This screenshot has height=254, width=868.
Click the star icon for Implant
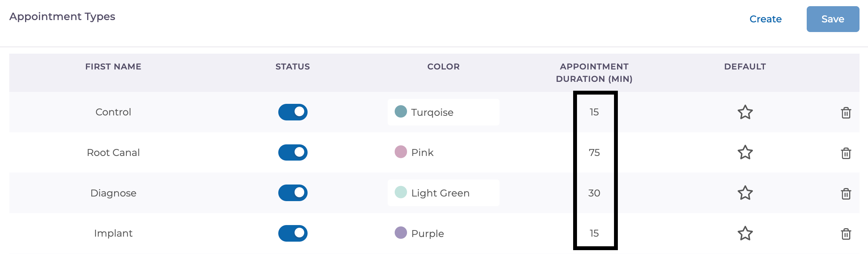click(x=745, y=234)
